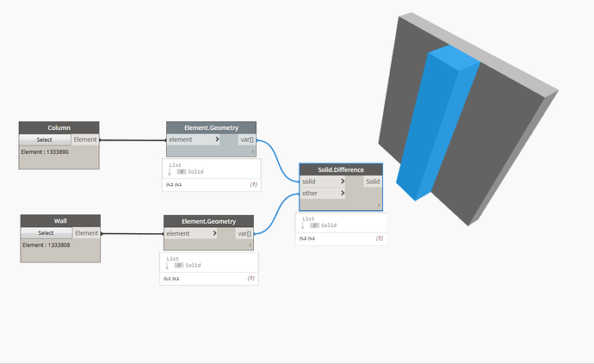The height and width of the screenshot is (364, 594).
Task: Click var[] output on upper Element.Geometry node
Action: (x=247, y=139)
